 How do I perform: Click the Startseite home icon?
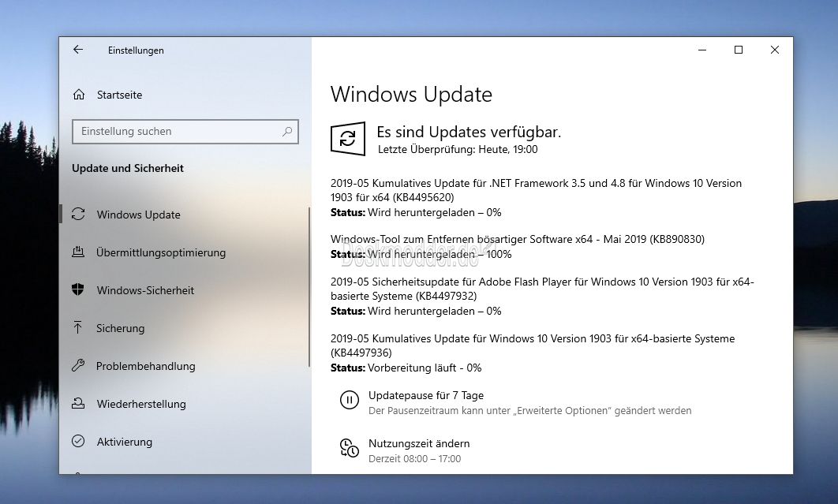click(x=79, y=95)
